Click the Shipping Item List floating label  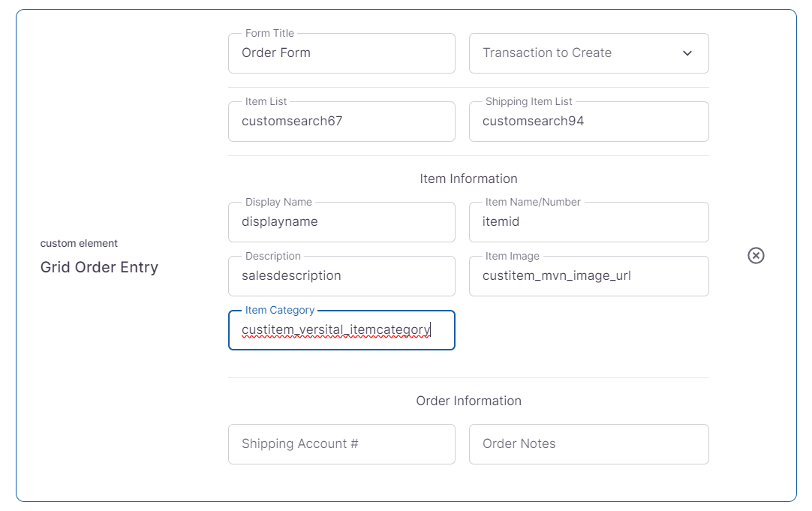point(528,101)
